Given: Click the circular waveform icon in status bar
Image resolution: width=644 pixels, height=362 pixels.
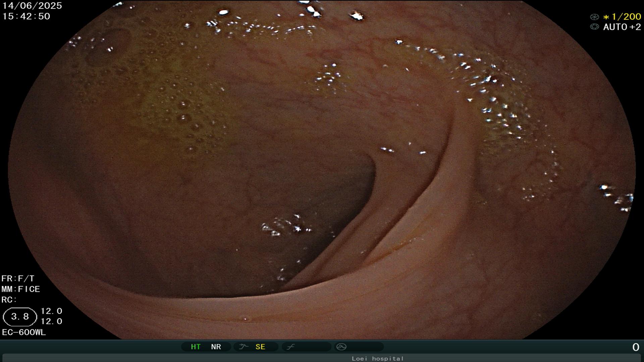Looking at the screenshot, I should point(341,347).
